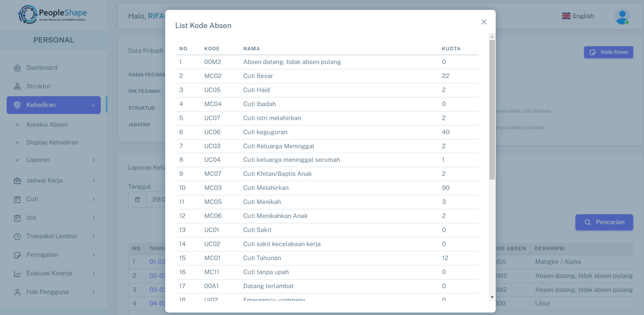Expand the Peringatan menu chevron
Screen dimensions: 644x315
pos(94,255)
